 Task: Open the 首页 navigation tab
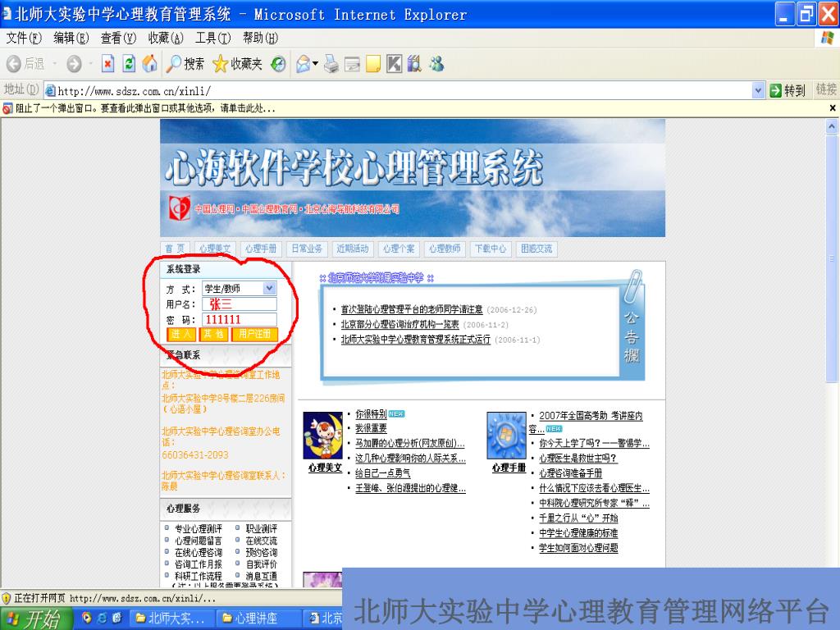175,249
